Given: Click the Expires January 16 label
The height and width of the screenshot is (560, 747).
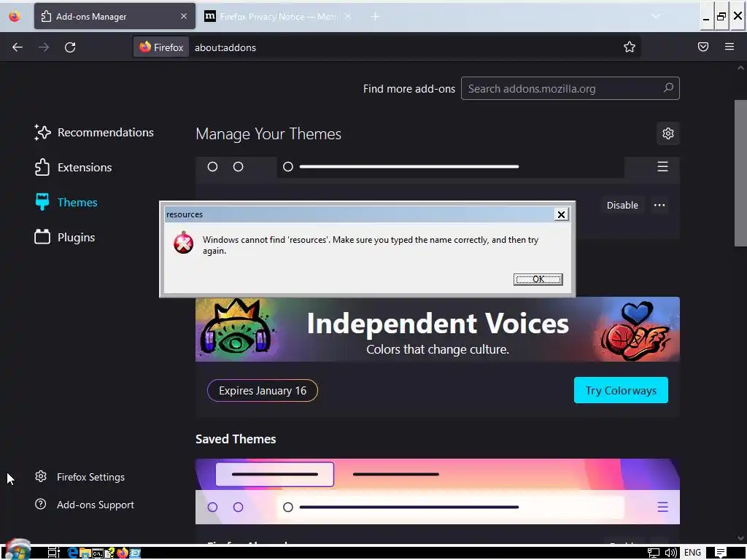Looking at the screenshot, I should [263, 391].
